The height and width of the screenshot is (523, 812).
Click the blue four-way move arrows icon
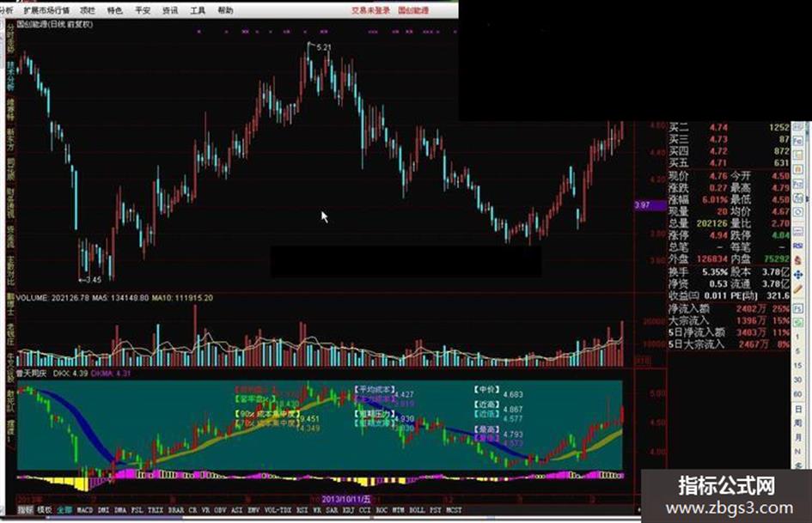[x=797, y=275]
